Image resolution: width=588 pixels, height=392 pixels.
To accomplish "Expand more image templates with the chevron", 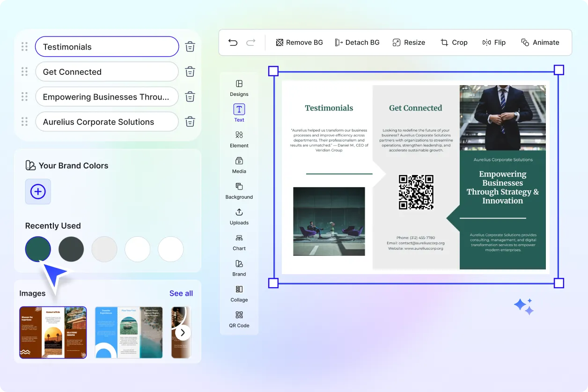I will coord(182,332).
